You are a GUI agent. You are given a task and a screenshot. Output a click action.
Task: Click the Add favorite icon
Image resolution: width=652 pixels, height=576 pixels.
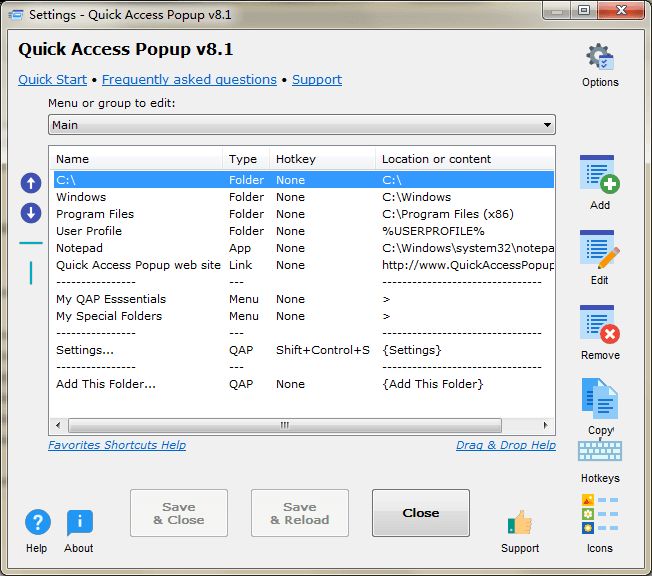coord(600,174)
